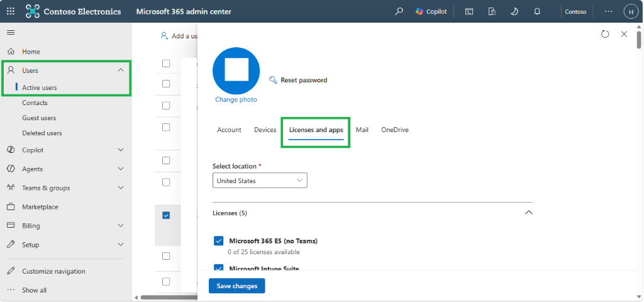
Task: Click the horizontal scrollbar left arrow
Action: tap(136, 297)
